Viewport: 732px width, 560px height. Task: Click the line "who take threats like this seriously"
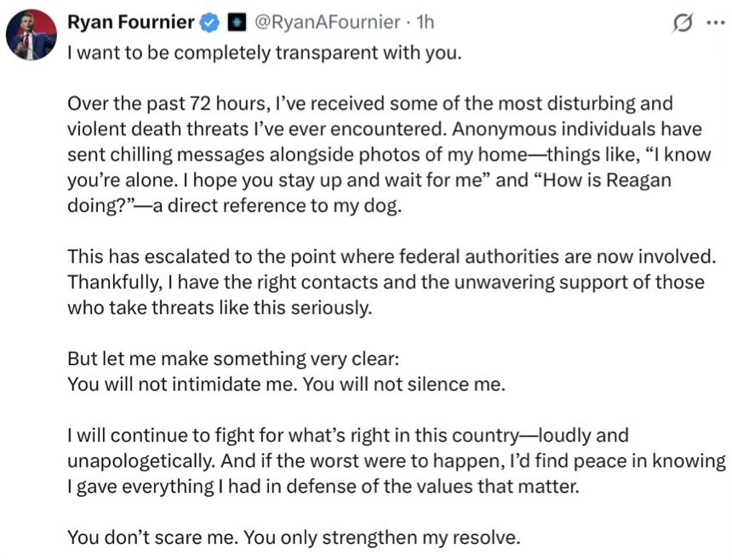(220, 308)
